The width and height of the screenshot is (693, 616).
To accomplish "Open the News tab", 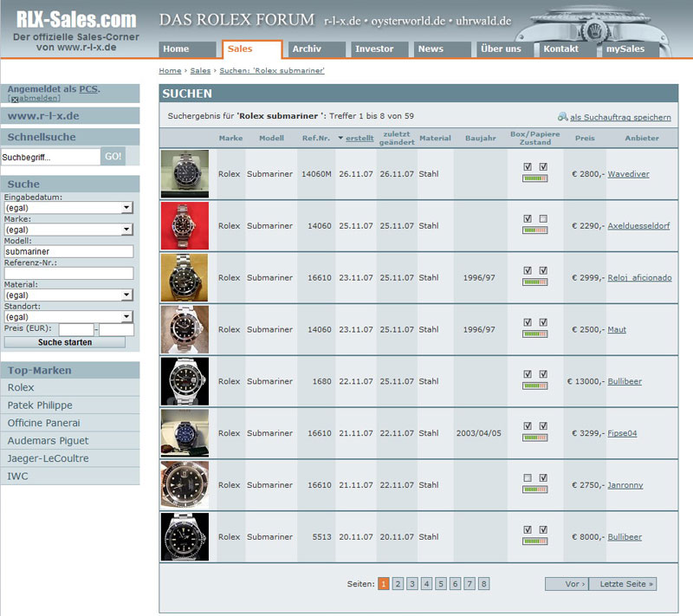I will click(x=443, y=49).
